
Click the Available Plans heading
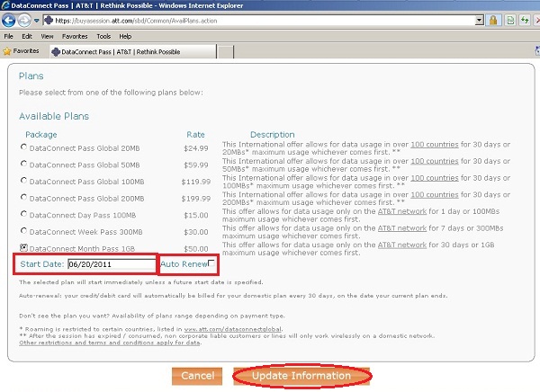54,116
